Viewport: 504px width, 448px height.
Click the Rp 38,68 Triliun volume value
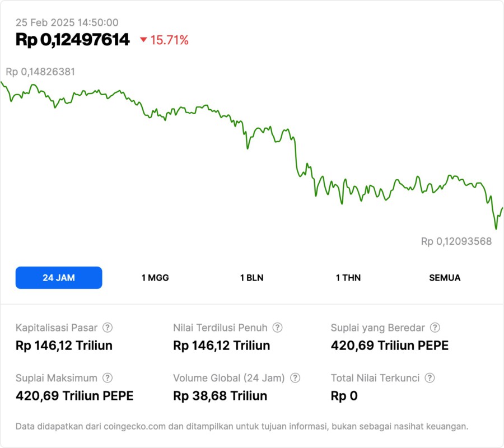coord(220,396)
